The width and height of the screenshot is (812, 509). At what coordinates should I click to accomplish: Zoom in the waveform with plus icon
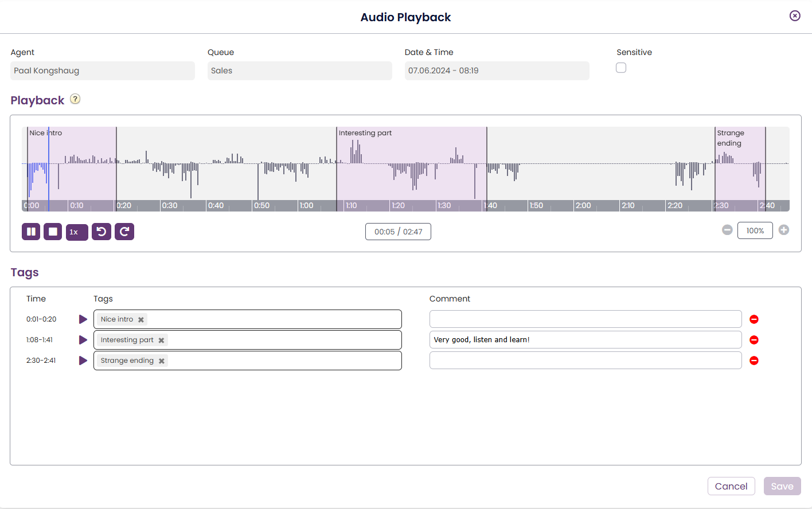784,230
